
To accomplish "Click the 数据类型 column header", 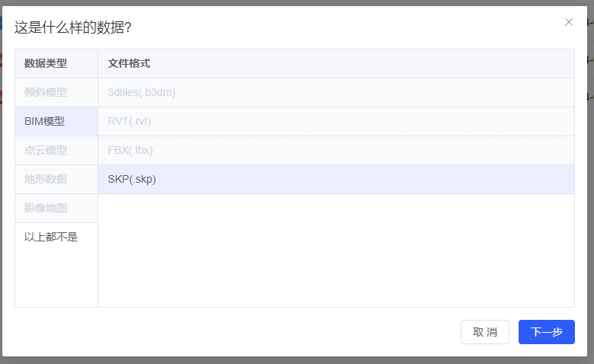I will coord(46,63).
